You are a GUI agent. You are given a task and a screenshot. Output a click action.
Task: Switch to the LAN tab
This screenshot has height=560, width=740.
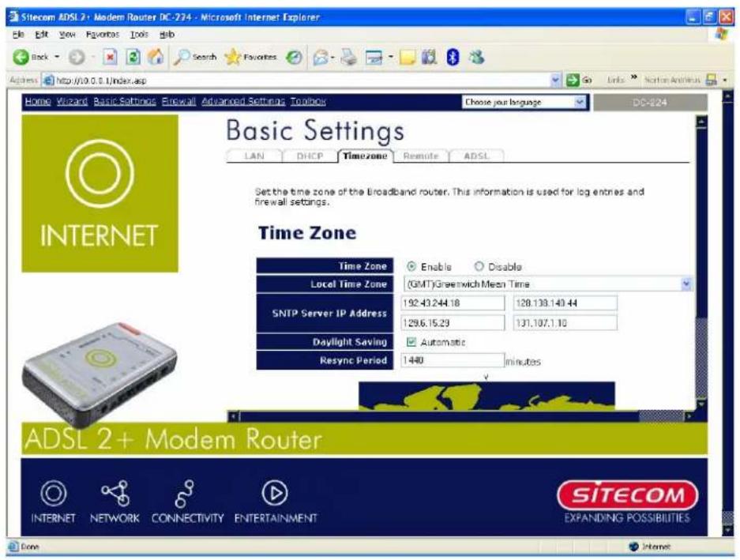pos(254,156)
